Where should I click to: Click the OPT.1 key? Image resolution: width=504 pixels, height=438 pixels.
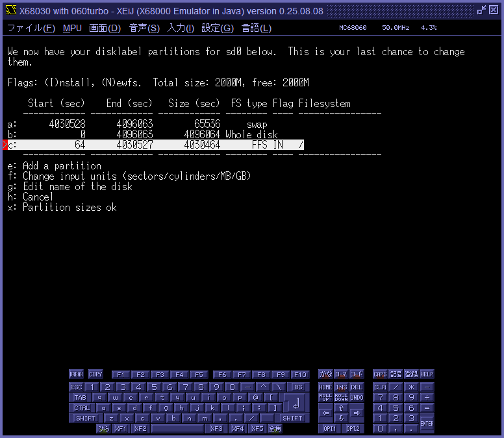329,428
